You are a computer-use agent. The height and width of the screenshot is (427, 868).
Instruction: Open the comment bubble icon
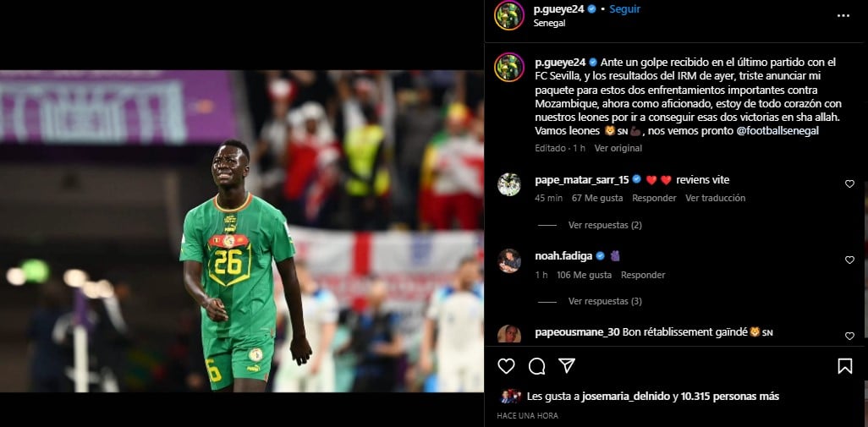coord(536,366)
